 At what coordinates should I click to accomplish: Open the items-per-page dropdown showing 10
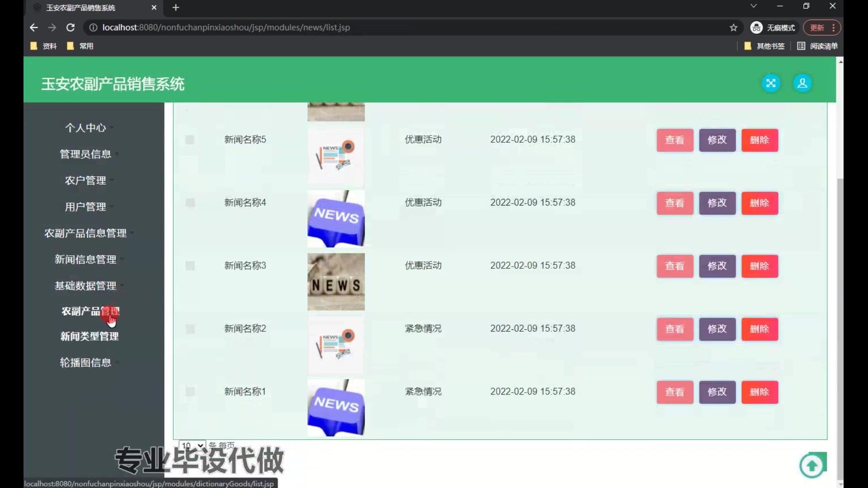pos(192,445)
